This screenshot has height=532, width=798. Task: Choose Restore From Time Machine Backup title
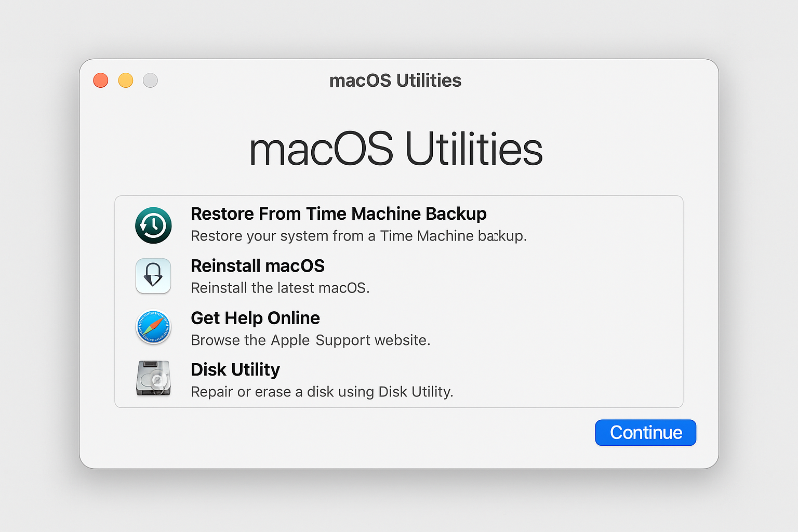coord(339,214)
